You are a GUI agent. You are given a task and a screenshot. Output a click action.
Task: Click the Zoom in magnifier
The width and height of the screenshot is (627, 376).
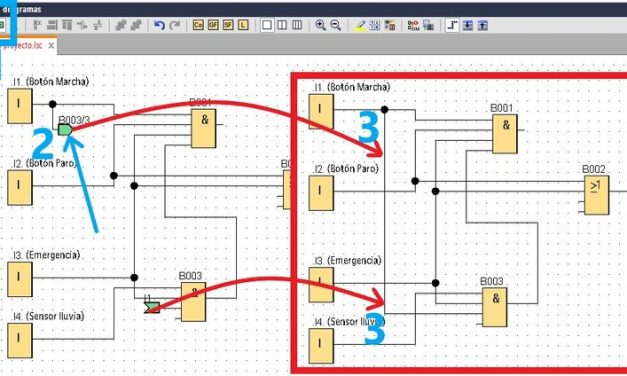click(320, 25)
